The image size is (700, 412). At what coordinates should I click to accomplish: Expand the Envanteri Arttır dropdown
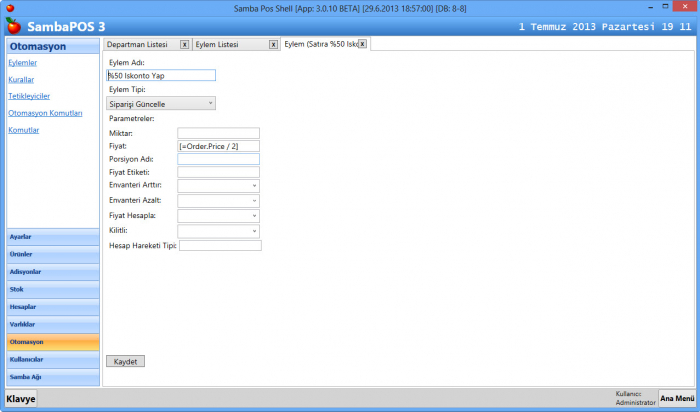(218, 185)
